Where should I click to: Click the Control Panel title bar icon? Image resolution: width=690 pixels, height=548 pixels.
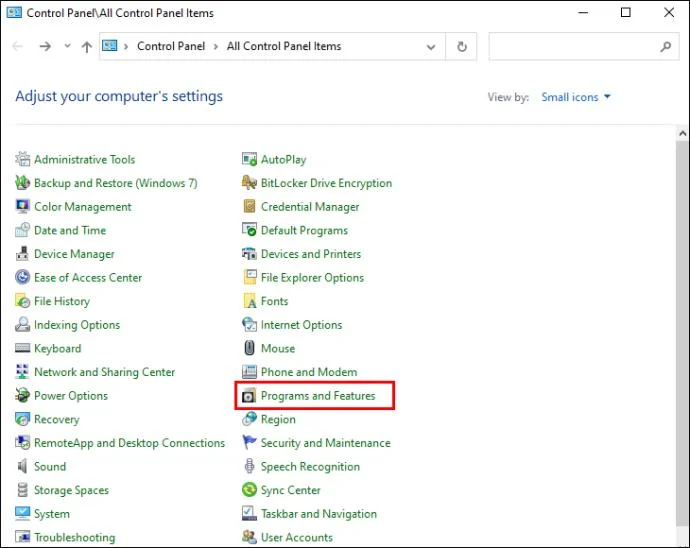click(x=14, y=12)
